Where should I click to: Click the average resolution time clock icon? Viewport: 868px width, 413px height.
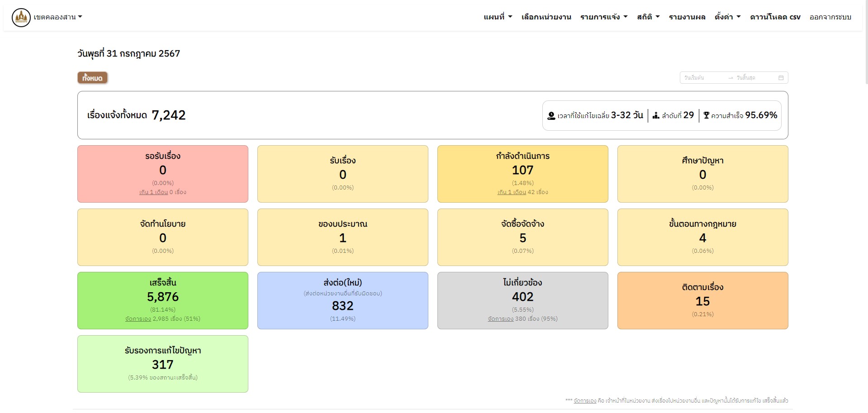551,116
